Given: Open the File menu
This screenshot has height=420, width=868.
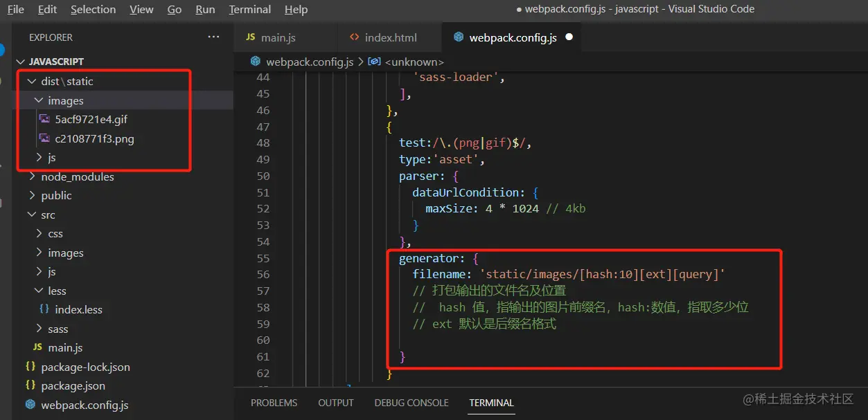Looking at the screenshot, I should pos(15,9).
